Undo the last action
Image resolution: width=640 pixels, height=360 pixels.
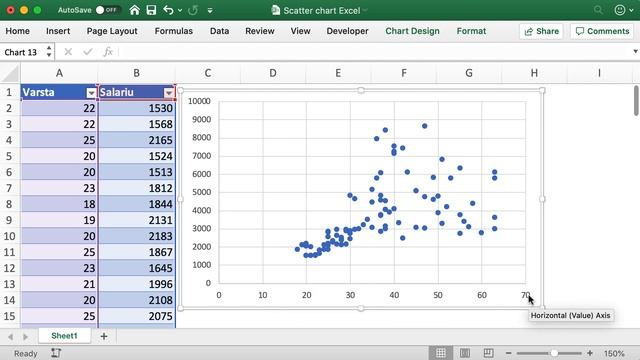[168, 10]
